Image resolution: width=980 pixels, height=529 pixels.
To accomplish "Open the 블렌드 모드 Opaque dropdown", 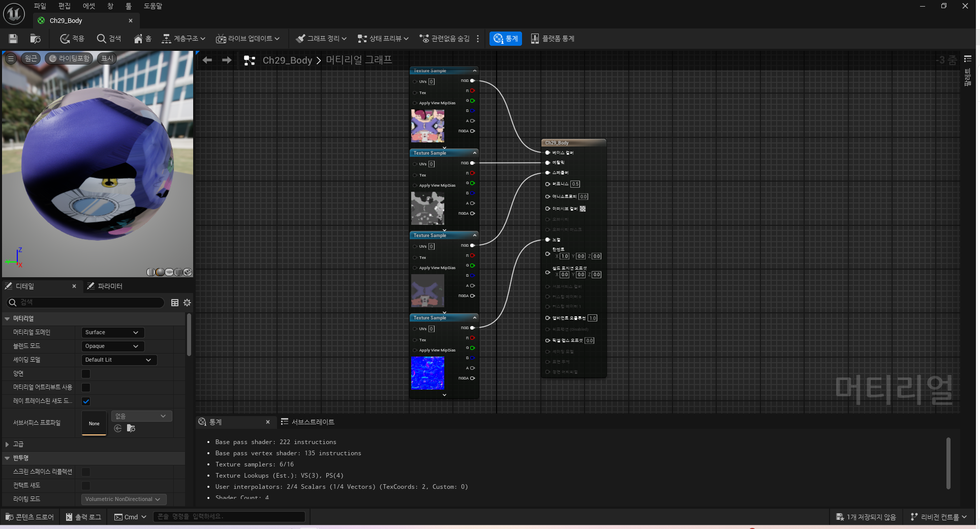I will point(112,346).
